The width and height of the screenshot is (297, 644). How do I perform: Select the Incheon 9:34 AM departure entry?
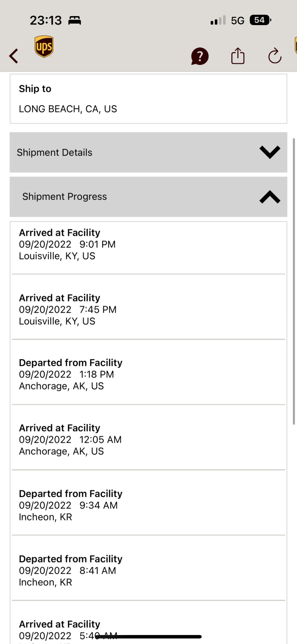(x=148, y=505)
